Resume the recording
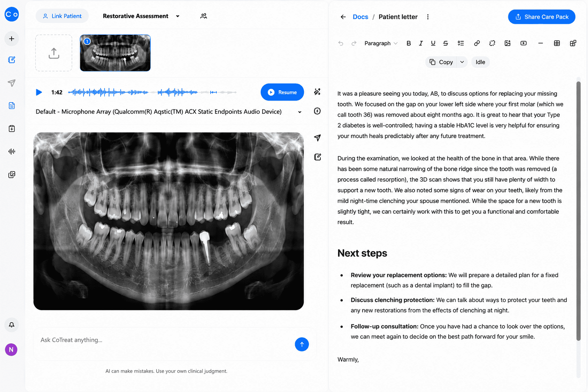Viewport: 588px width, 392px height. point(282,92)
